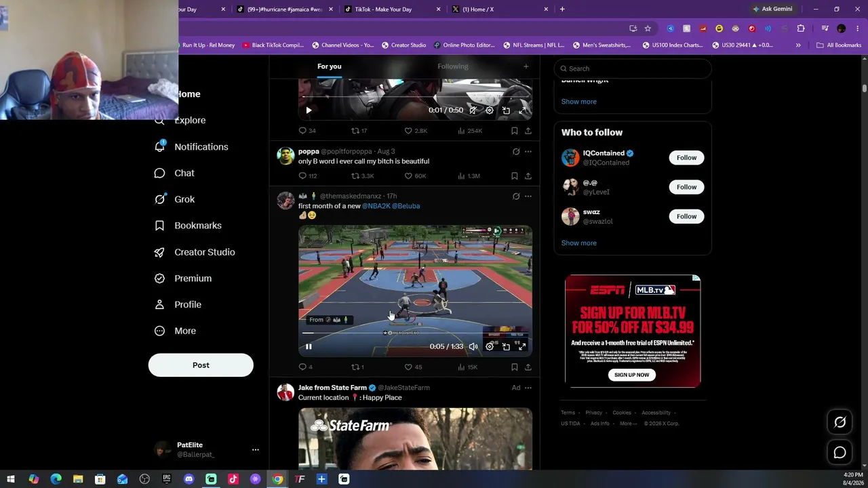
Task: Play the top video in the feed
Action: tap(309, 110)
